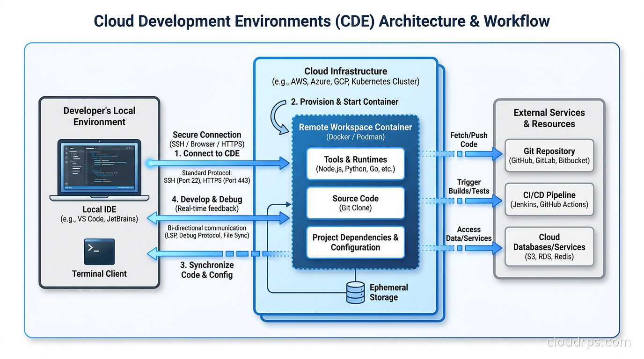The height and width of the screenshot is (359, 644).
Task: Click 'Developer's Local Environment' heading
Action: [x=99, y=116]
